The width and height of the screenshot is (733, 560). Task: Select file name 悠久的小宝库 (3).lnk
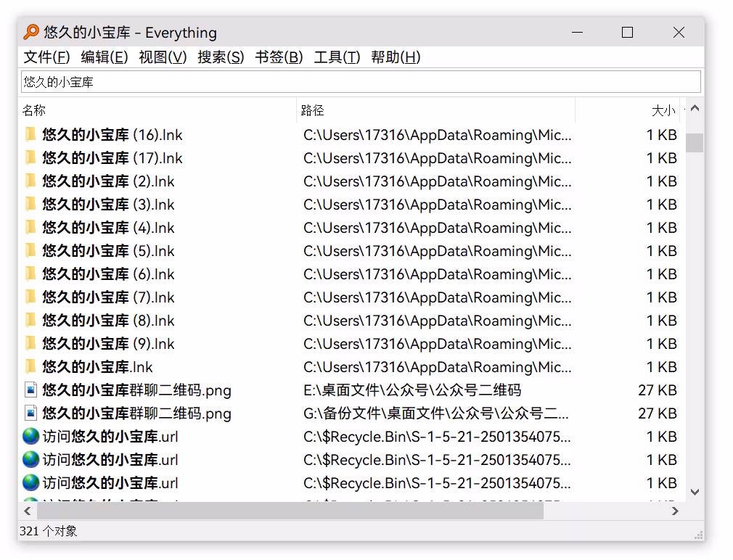click(x=108, y=205)
